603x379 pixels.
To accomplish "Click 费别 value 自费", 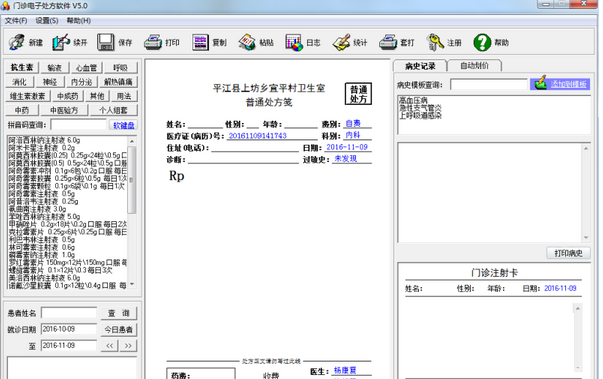I will click(x=353, y=123).
